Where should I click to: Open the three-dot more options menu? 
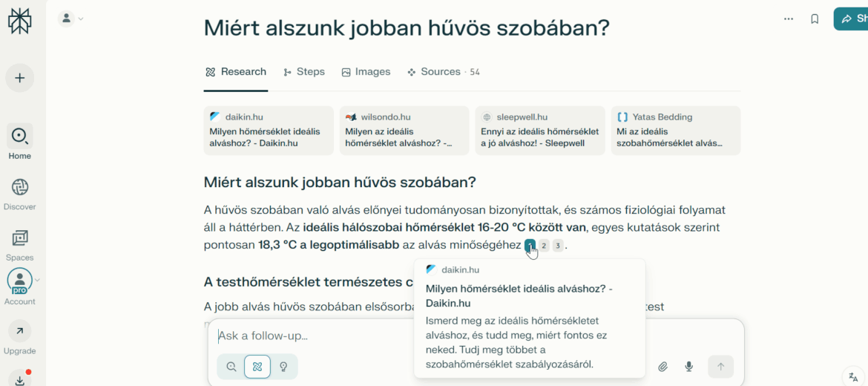point(789,19)
